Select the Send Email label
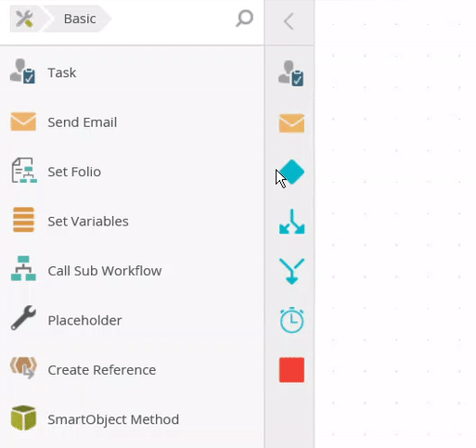This screenshot has height=448, width=476. (83, 122)
